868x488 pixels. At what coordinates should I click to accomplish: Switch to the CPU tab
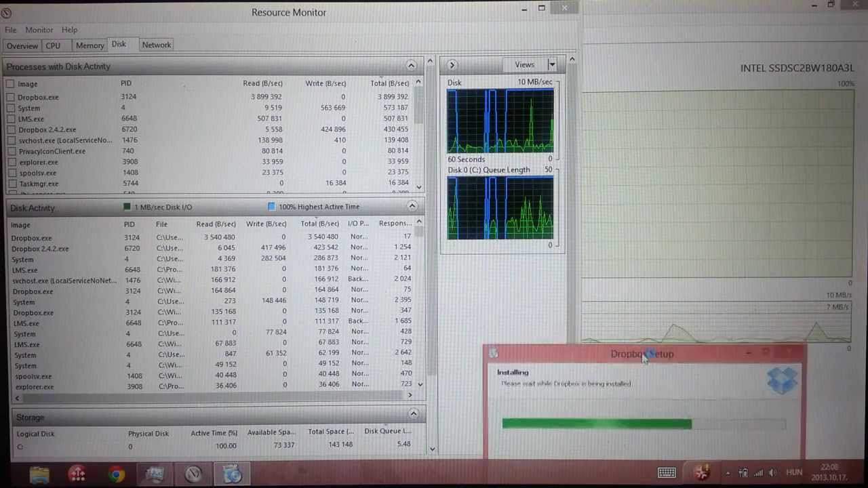53,45
